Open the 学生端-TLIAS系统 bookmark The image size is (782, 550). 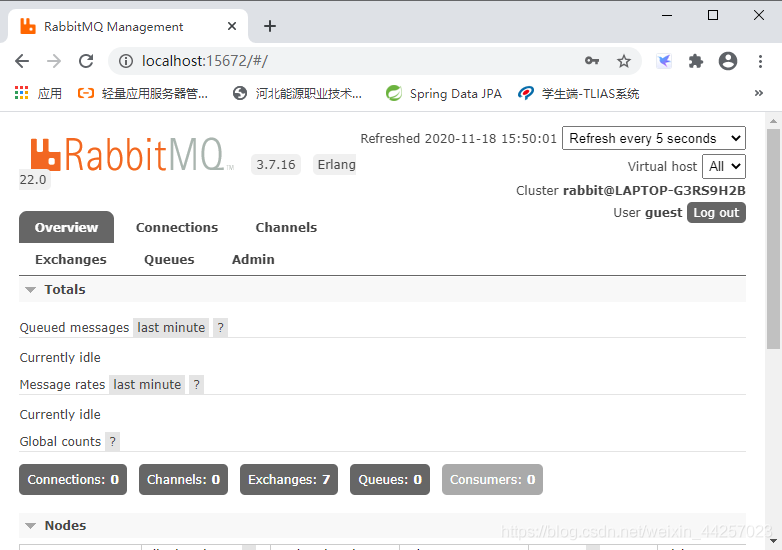coord(579,93)
